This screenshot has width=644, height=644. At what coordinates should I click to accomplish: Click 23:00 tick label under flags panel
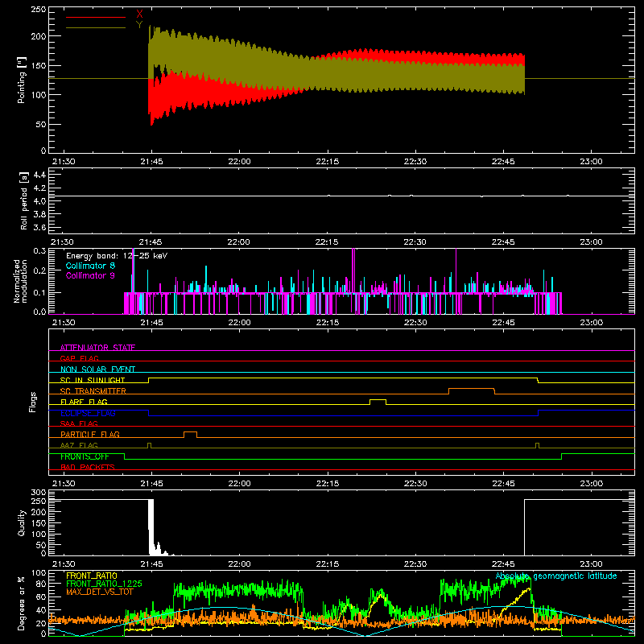click(x=591, y=484)
